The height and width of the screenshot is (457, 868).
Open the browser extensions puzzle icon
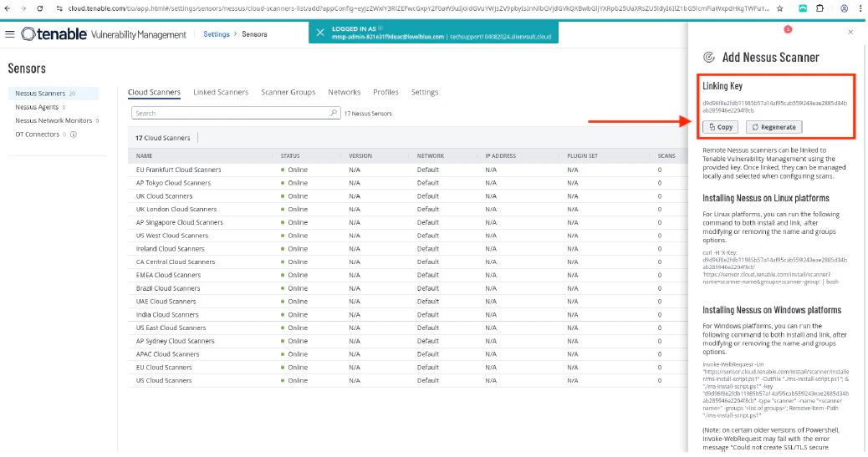tap(820, 8)
